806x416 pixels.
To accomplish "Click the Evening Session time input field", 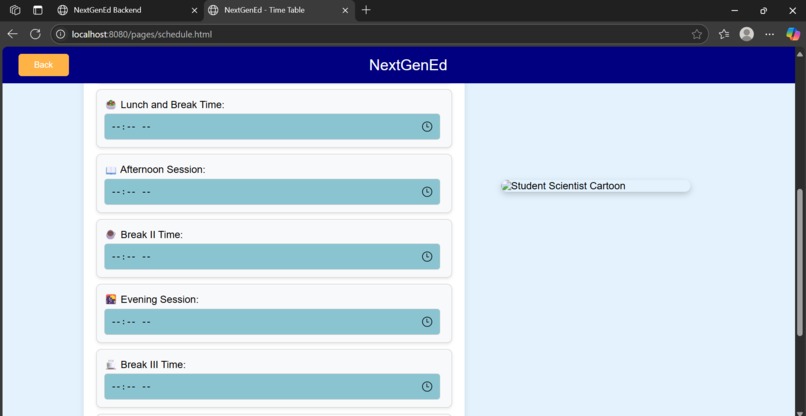I will [x=272, y=322].
